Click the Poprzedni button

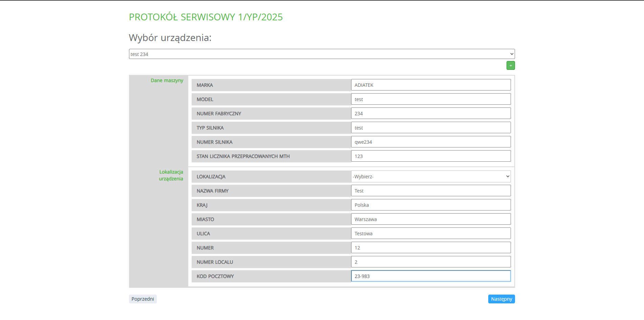[143, 299]
